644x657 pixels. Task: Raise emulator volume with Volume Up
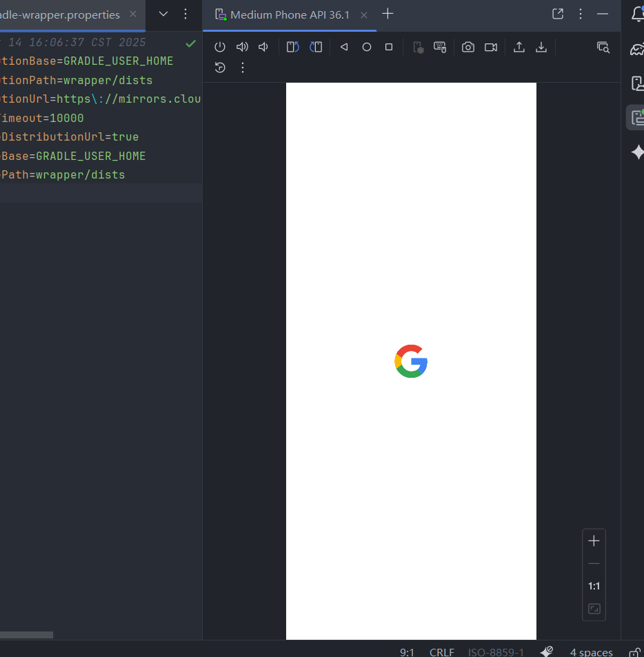tap(242, 47)
